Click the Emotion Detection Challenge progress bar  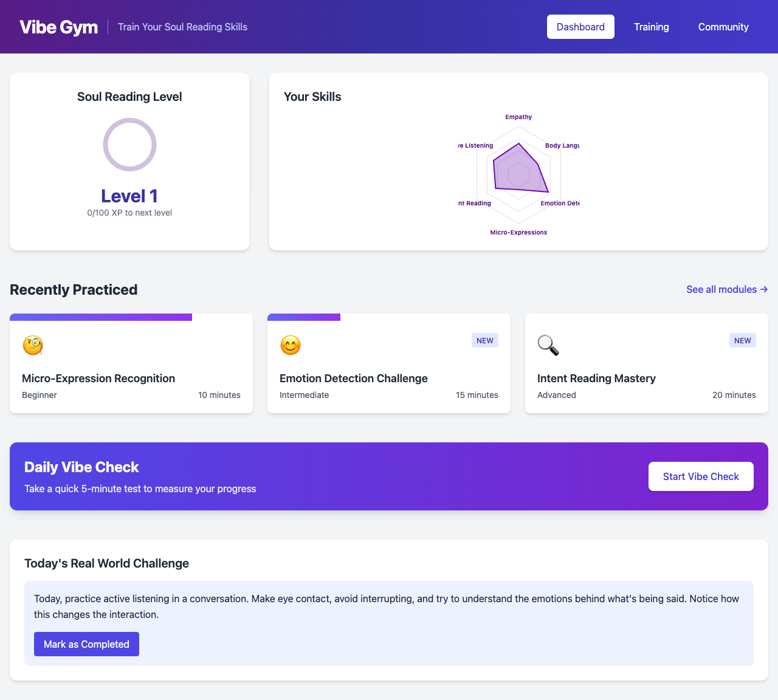(x=304, y=317)
